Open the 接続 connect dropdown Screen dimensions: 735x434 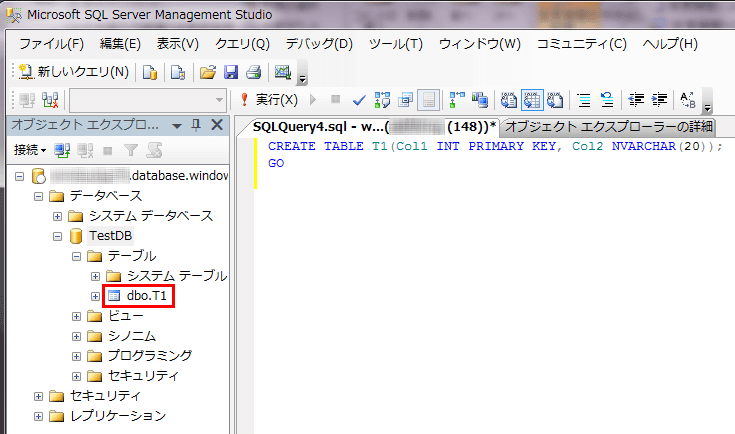[x=30, y=150]
